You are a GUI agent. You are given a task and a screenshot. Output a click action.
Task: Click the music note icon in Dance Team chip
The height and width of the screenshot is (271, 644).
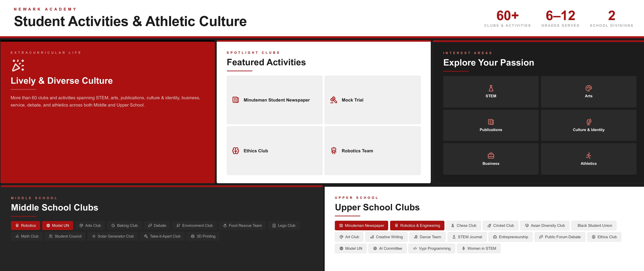coord(416,237)
